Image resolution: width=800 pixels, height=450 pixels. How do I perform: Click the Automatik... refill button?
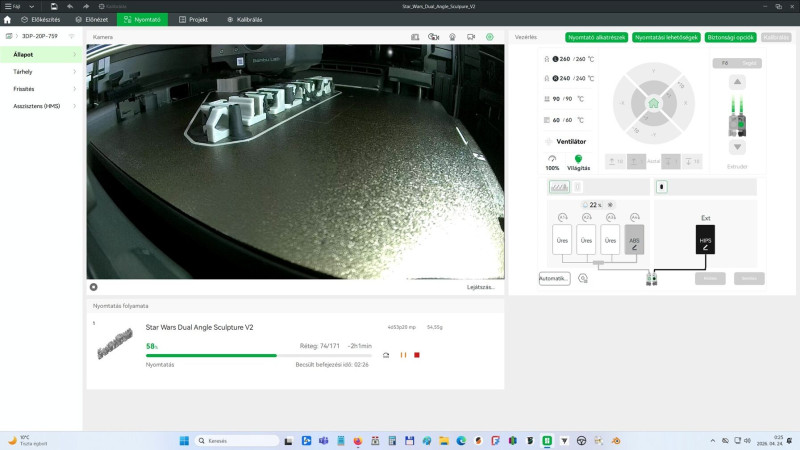click(x=554, y=279)
